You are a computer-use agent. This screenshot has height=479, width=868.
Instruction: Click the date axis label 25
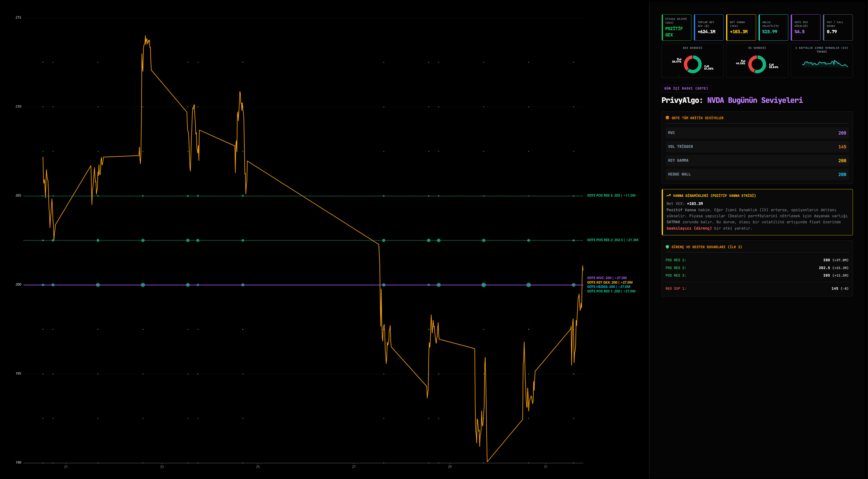pos(258,466)
